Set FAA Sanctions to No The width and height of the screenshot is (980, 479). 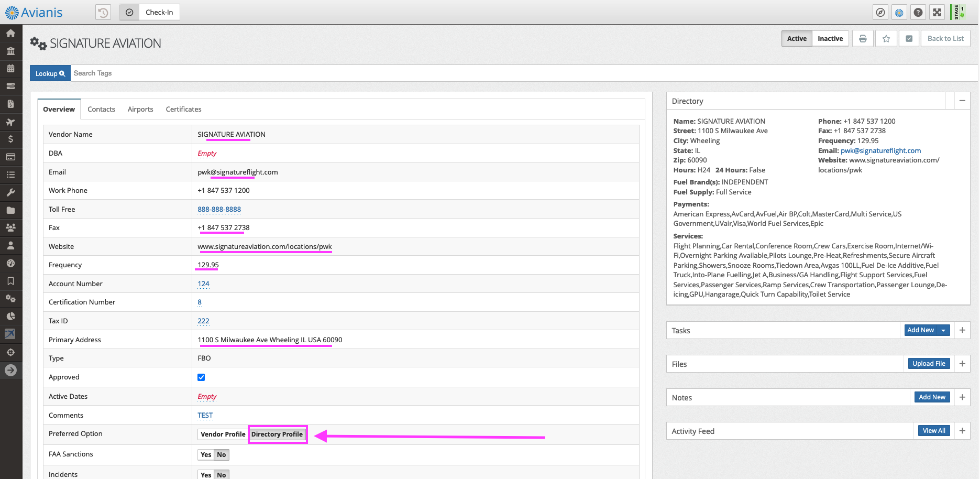click(222, 455)
